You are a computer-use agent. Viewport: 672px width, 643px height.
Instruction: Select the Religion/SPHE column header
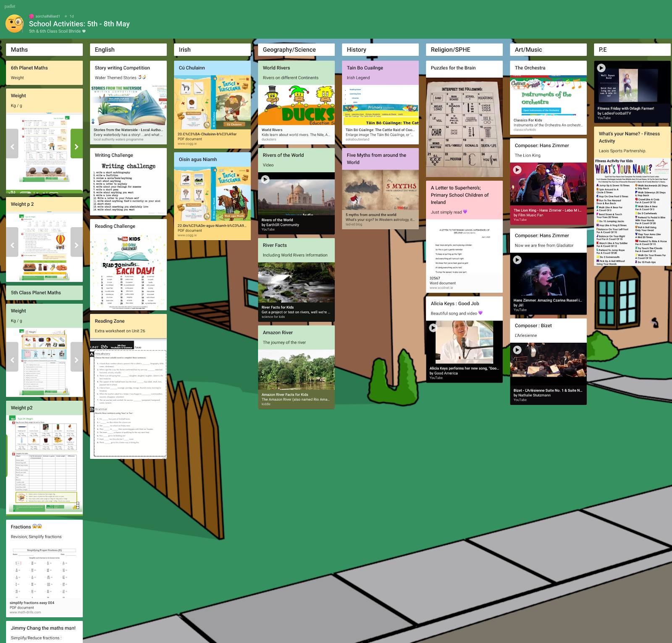point(464,50)
